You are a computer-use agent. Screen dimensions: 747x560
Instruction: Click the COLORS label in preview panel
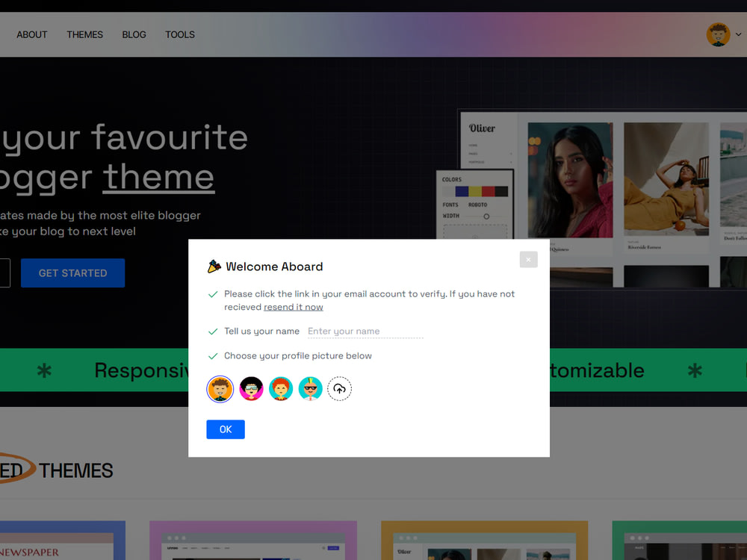coord(452,179)
